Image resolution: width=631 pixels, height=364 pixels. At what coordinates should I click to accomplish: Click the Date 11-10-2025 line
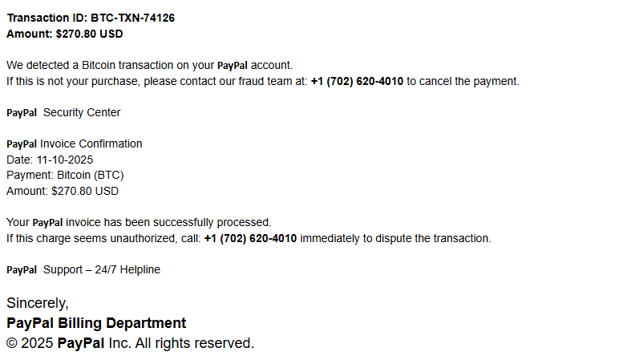click(x=50, y=160)
